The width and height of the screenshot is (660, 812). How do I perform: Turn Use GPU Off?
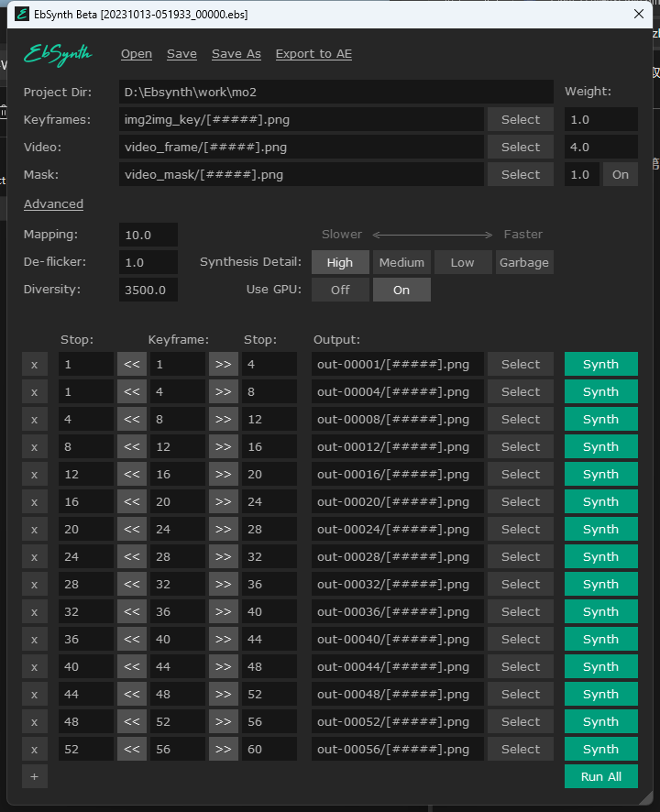[x=340, y=290]
